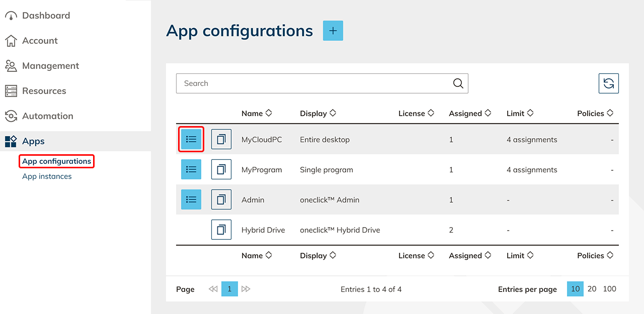Expand the Automation sidebar section
Screen dimensions: 644x314
pyautogui.click(x=47, y=116)
